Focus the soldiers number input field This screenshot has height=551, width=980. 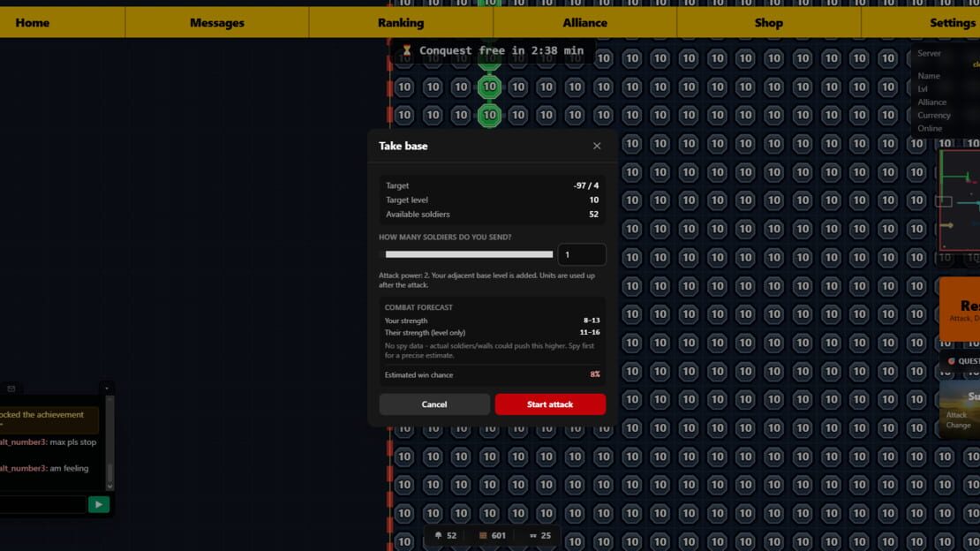pos(582,254)
